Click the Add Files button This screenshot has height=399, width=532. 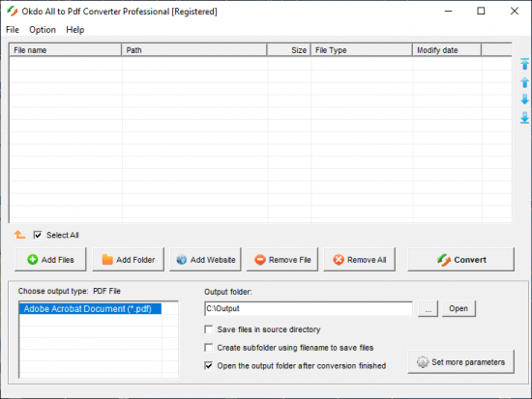click(50, 260)
